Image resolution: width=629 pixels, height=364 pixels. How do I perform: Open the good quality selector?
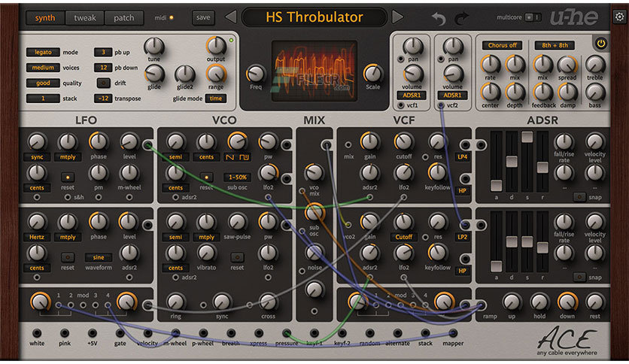43,83
